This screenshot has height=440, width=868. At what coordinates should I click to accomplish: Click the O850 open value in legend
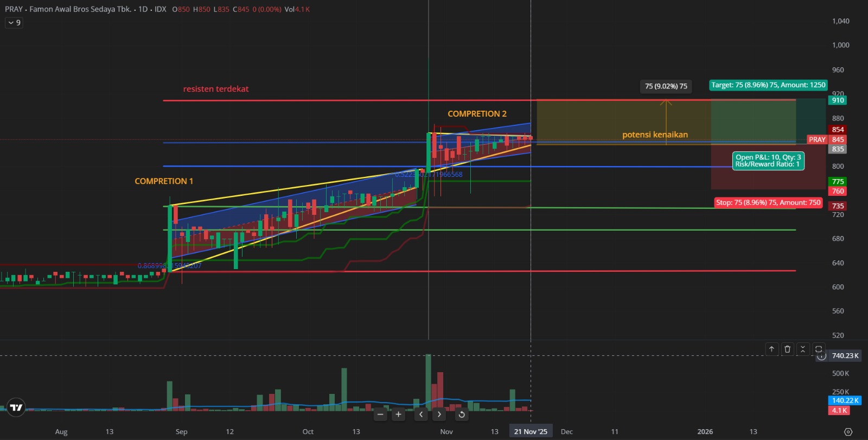coord(181,9)
